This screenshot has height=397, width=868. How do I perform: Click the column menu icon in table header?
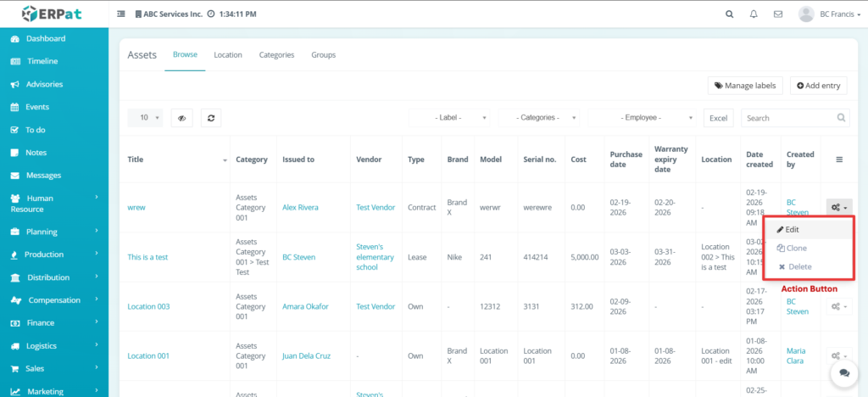tap(839, 159)
